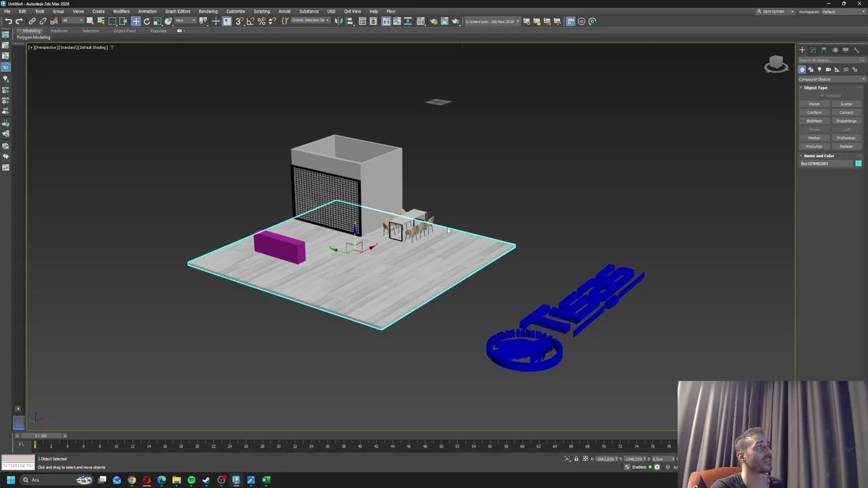
Task: Click the Select and Place tool
Action: click(x=168, y=21)
